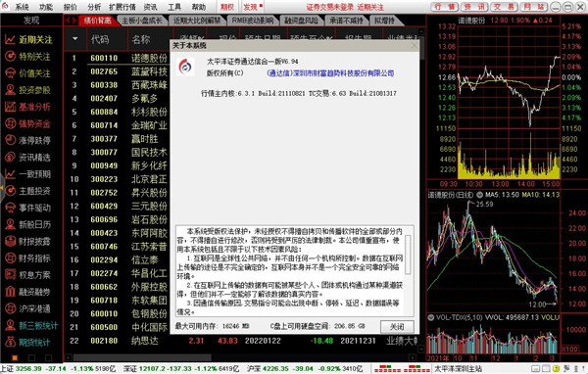
Task: Switch to the RMB波动影响 tab
Action: (x=253, y=21)
